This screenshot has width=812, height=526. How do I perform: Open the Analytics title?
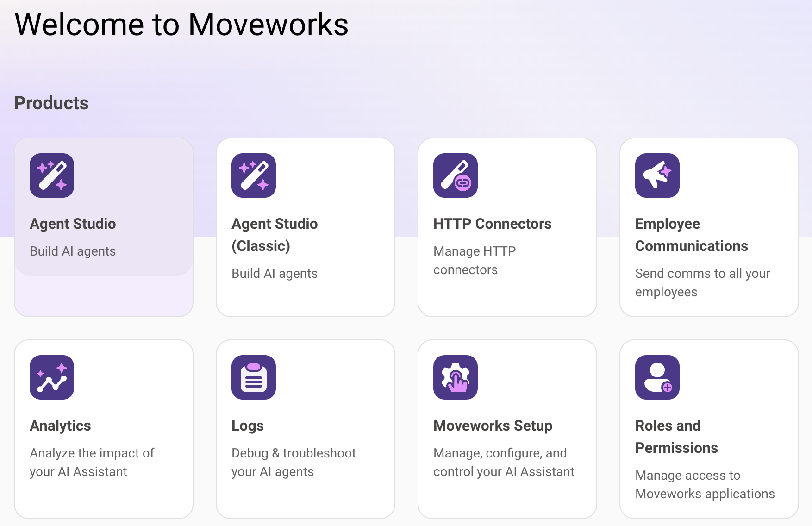click(x=60, y=426)
